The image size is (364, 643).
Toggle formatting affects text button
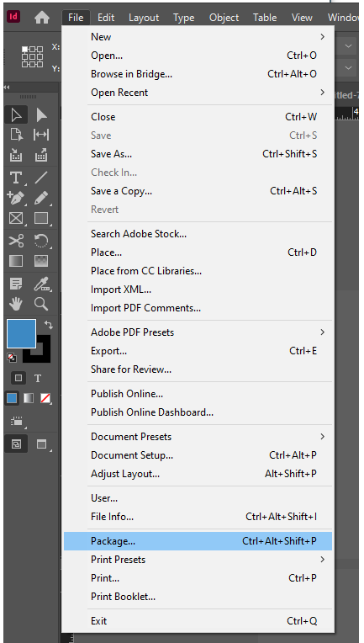click(x=38, y=378)
